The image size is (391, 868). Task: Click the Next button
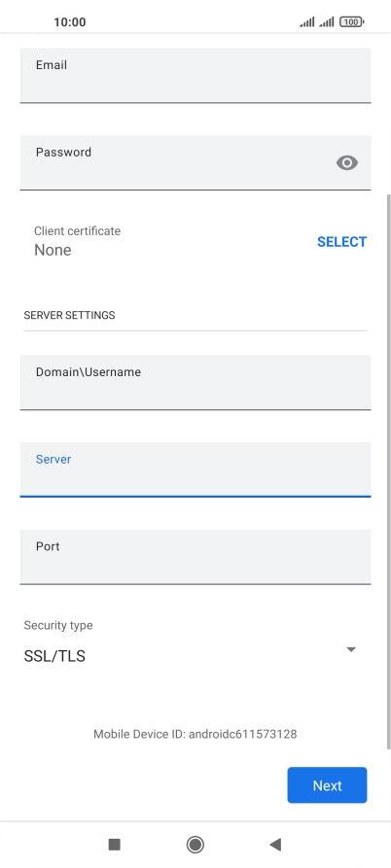(x=327, y=785)
